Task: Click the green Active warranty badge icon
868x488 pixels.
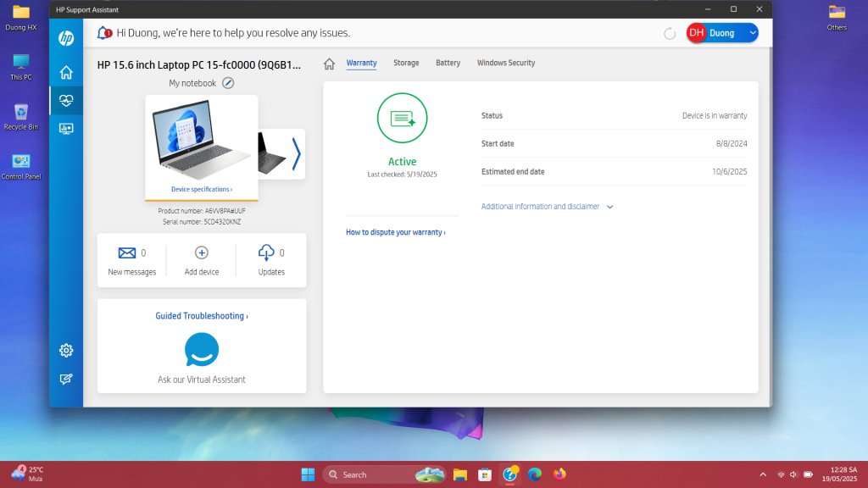Action: pyautogui.click(x=403, y=118)
